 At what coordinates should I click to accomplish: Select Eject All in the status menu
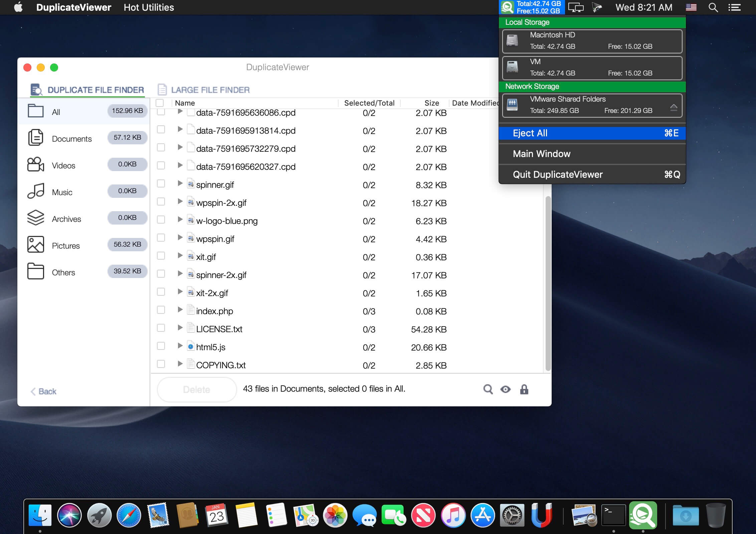pos(530,133)
